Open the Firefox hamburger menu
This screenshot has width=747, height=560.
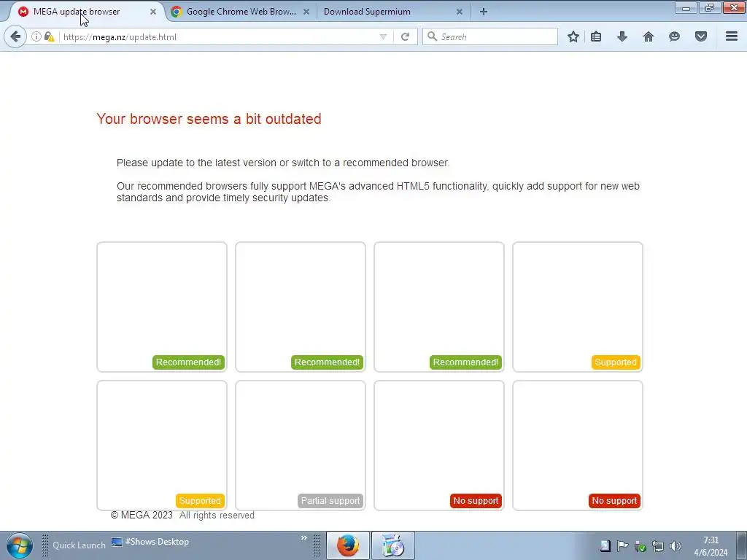732,36
